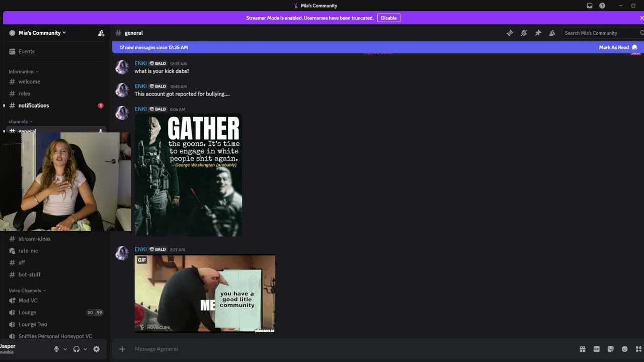Image resolution: width=644 pixels, height=362 pixels.
Task: Open headphone output options arrow
Action: click(x=85, y=349)
